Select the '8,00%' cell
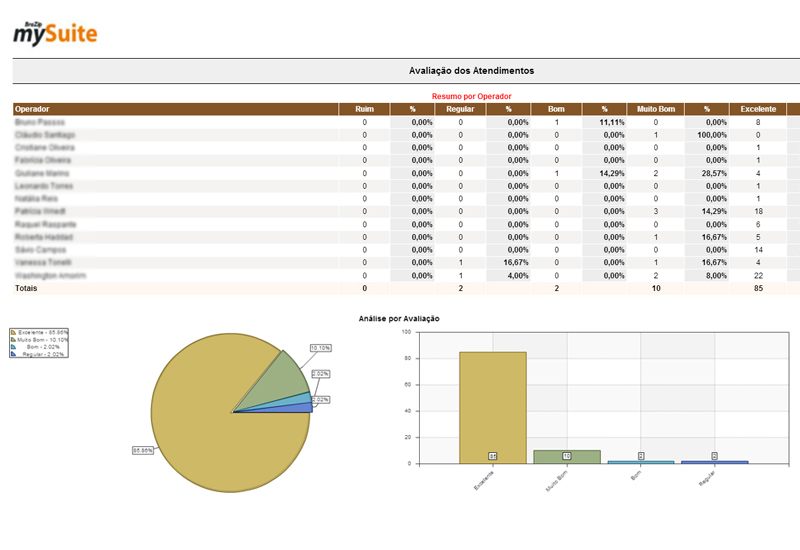Screen dimensions: 800x550 coord(707,276)
